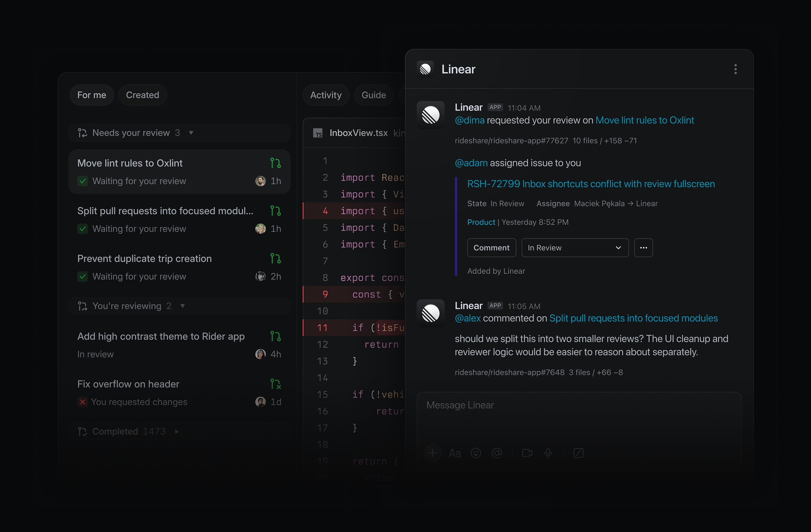Click highlighted line number 4 in the code diff
The width and height of the screenshot is (811, 532).
(325, 211)
